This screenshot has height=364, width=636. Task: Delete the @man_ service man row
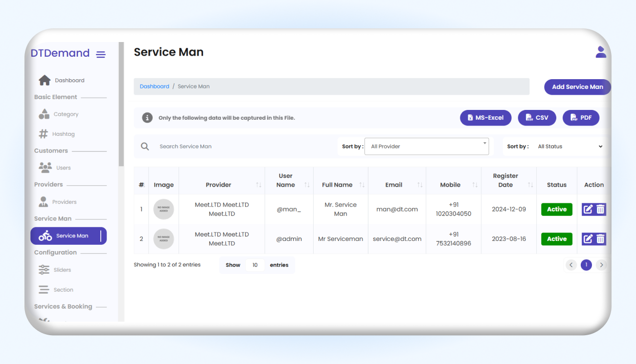(600, 209)
